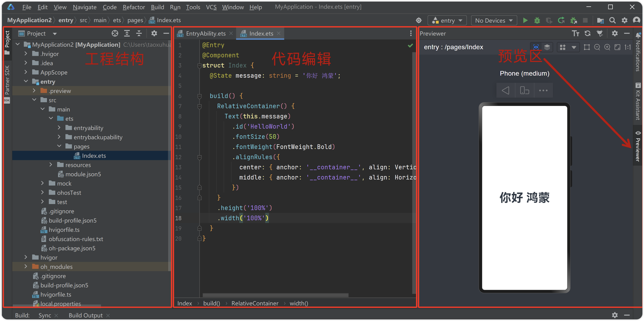Select module.json5 in project tree

tap(83, 174)
